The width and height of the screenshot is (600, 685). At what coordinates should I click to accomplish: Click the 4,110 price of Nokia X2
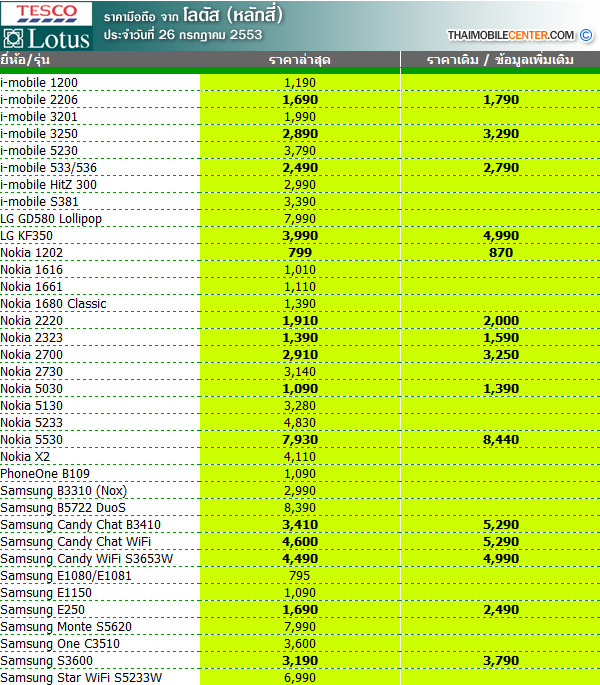pyautogui.click(x=300, y=457)
